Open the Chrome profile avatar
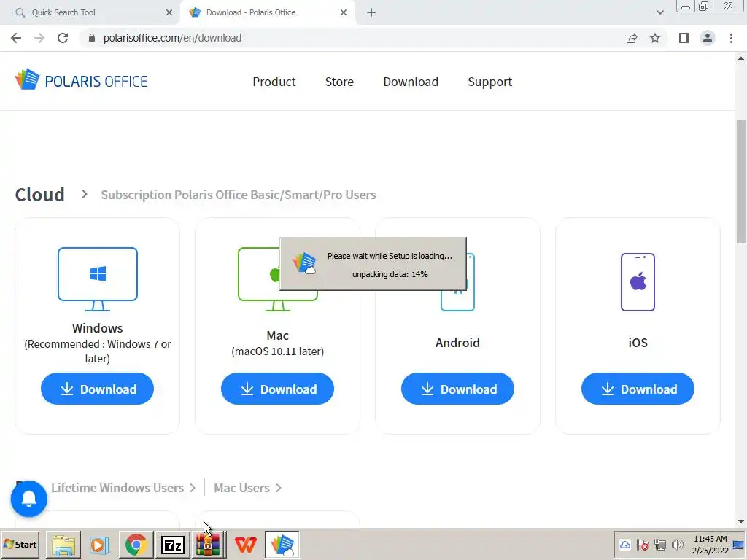This screenshot has height=560, width=747. click(708, 38)
